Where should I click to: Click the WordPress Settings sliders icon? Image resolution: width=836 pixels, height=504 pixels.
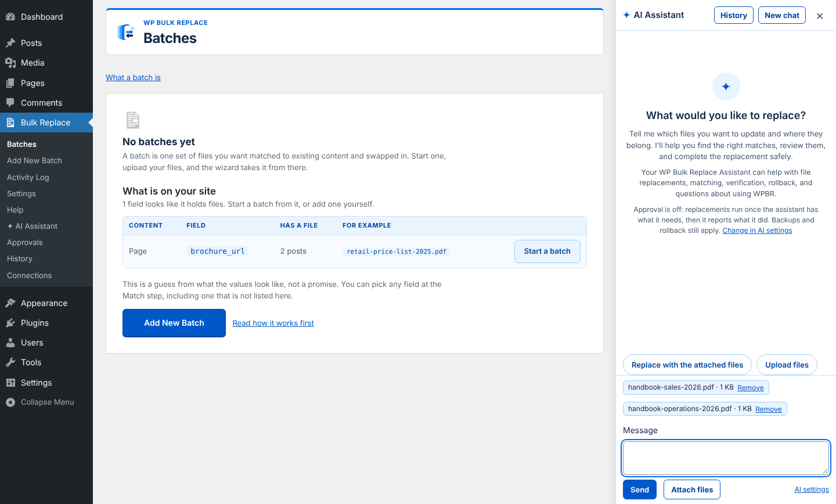(10, 383)
